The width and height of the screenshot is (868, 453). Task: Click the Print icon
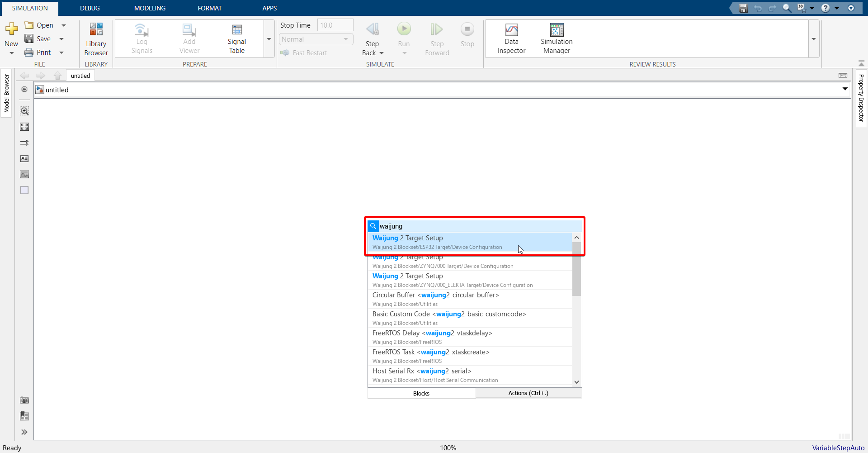click(29, 52)
